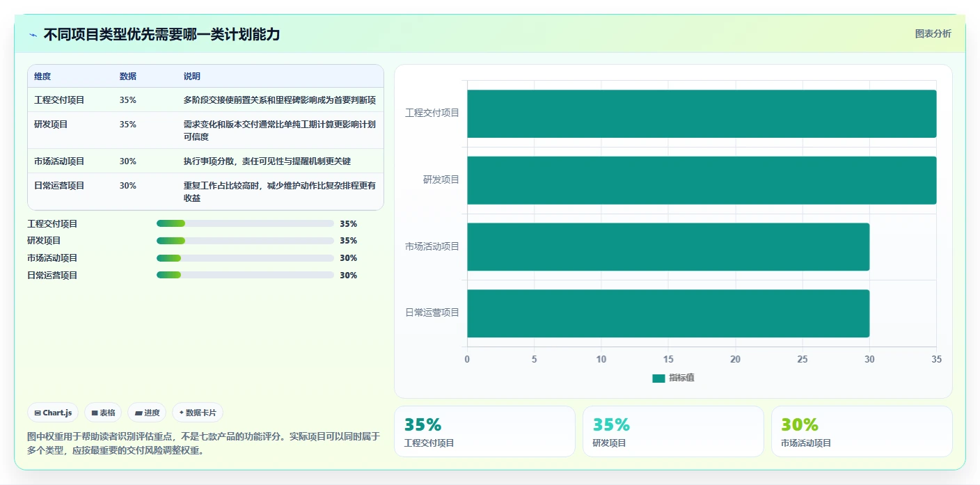Click the 市场活动项目 30% data card
The image size is (980, 485).
tap(862, 431)
